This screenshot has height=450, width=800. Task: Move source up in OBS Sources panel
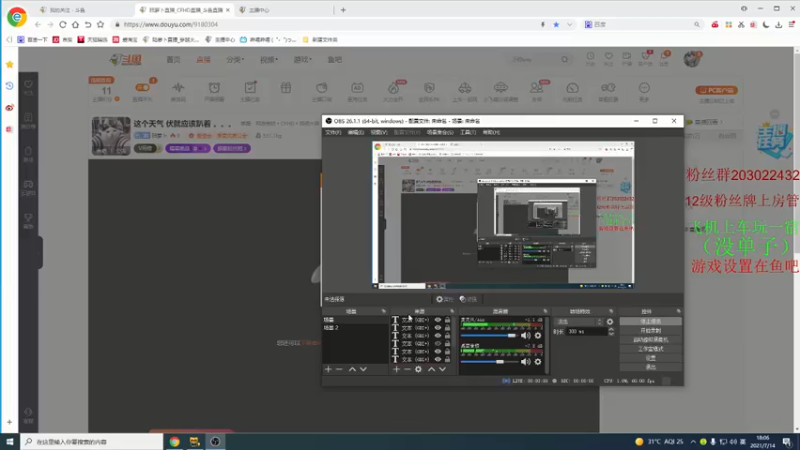[431, 369]
